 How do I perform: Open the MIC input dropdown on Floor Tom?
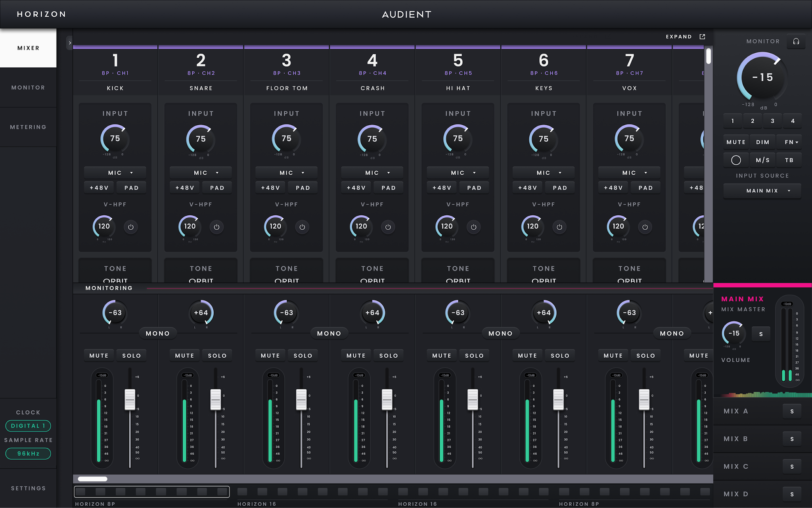286,173
